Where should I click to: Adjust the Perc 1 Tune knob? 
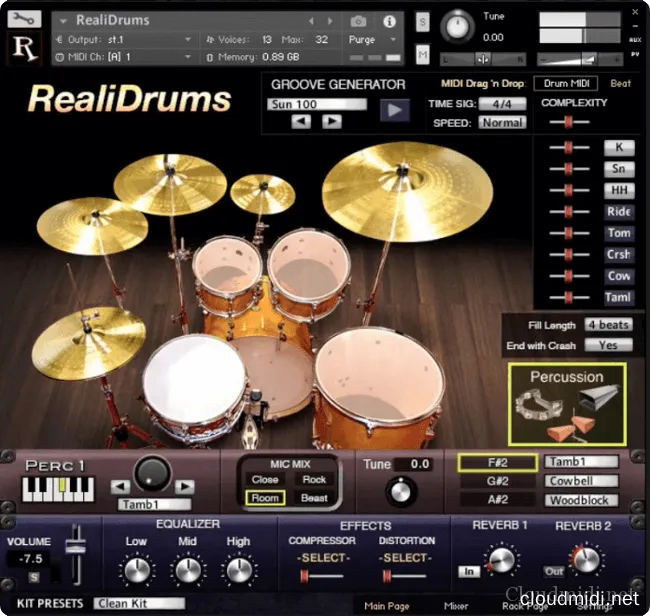401,492
